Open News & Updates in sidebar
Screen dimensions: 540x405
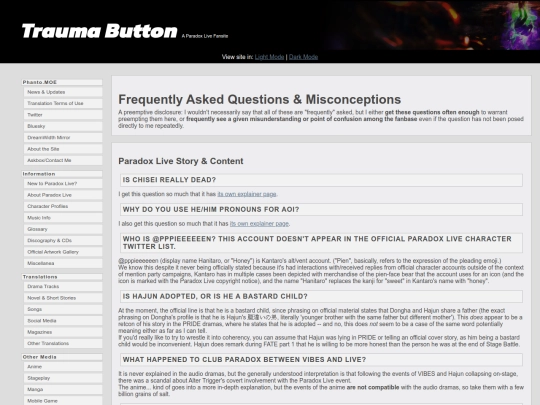(x=63, y=92)
